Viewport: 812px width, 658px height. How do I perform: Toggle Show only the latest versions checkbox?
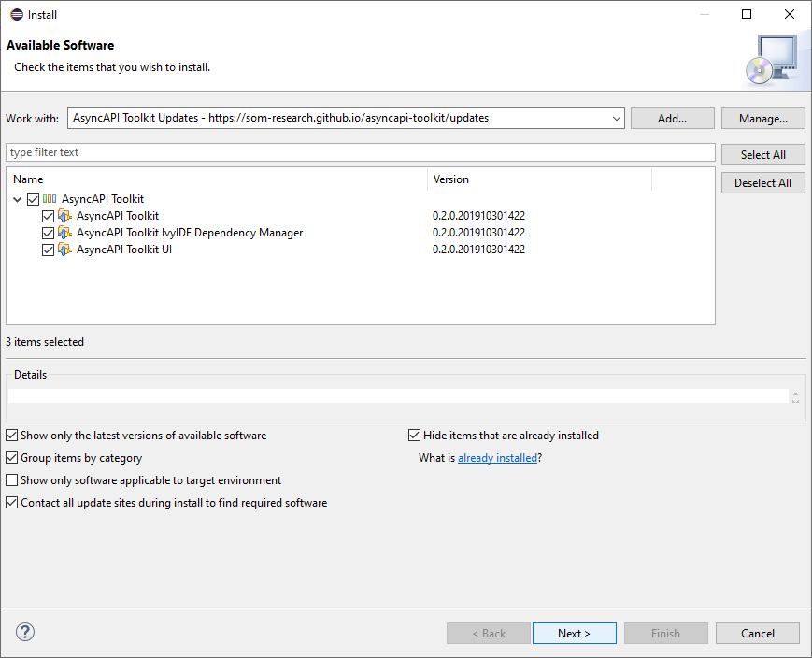tap(11, 436)
